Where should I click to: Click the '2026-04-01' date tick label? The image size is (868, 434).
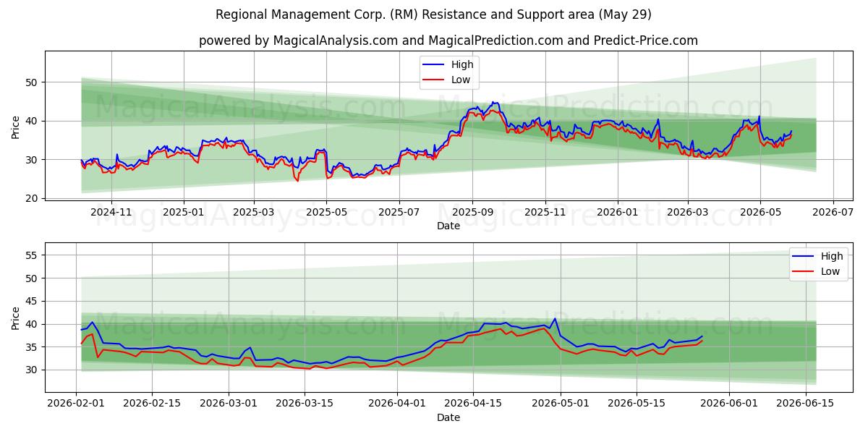[397, 404]
